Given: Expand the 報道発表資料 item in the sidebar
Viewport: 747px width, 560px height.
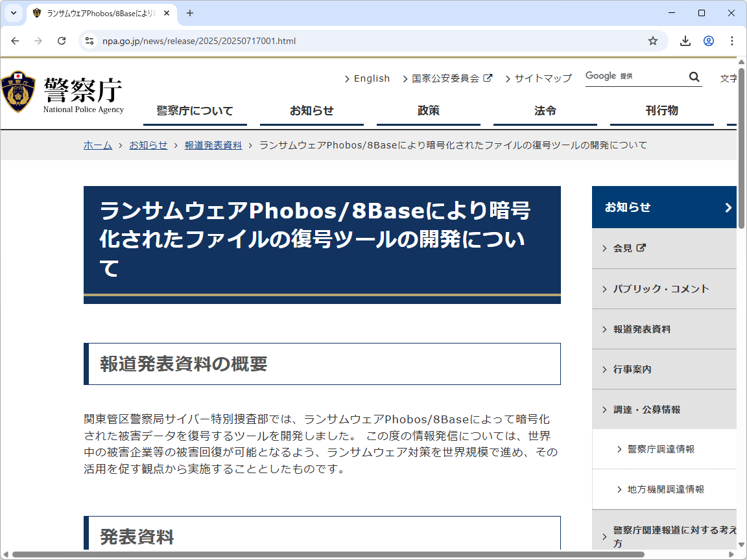Looking at the screenshot, I should click(642, 329).
